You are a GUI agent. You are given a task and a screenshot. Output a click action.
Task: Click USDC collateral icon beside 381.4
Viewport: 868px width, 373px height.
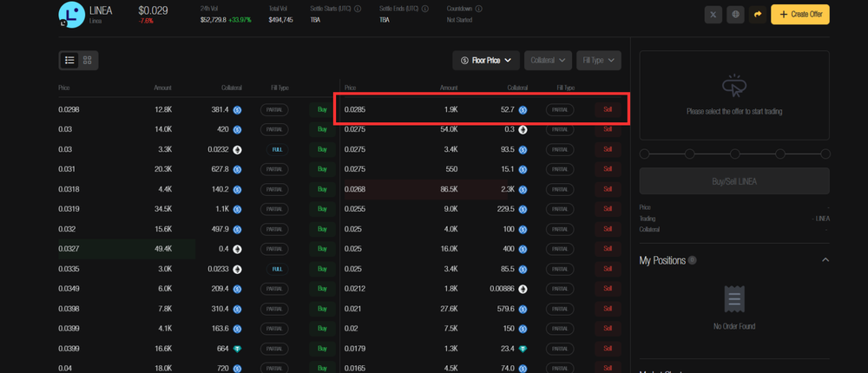237,109
